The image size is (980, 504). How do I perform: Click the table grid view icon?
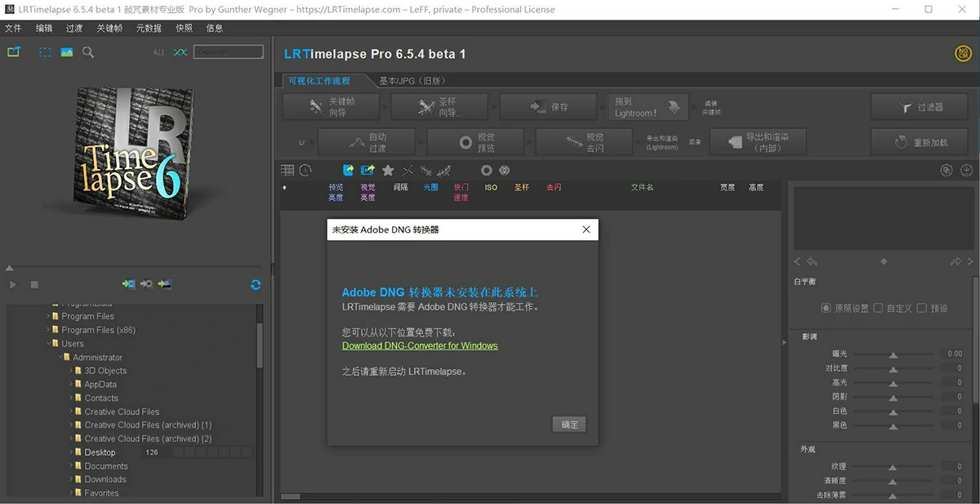287,170
